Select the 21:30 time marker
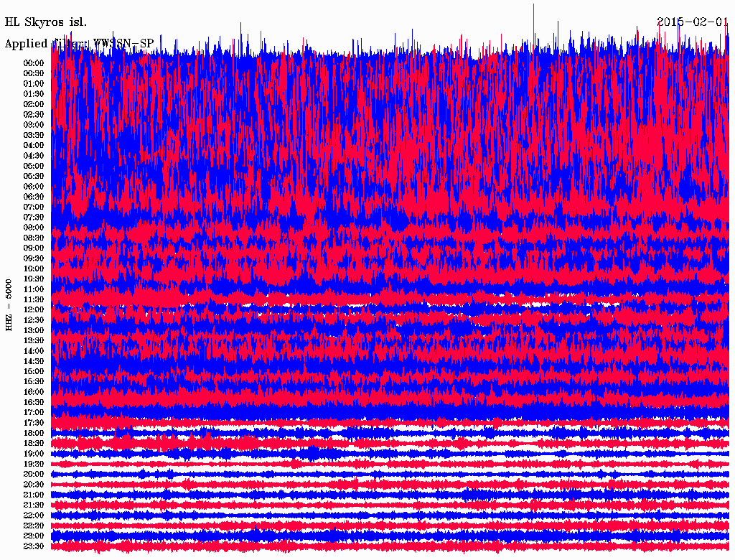735x560 pixels. (x=34, y=505)
